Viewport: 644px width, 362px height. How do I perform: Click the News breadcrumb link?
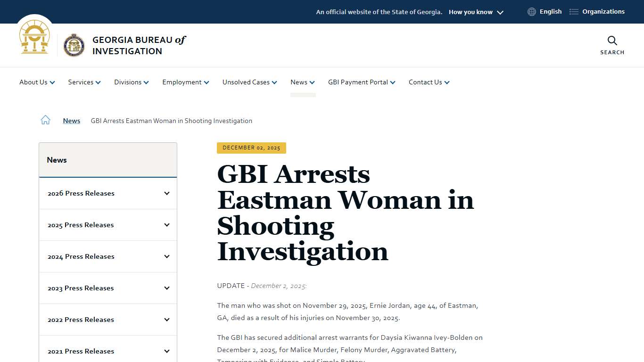pos(71,121)
